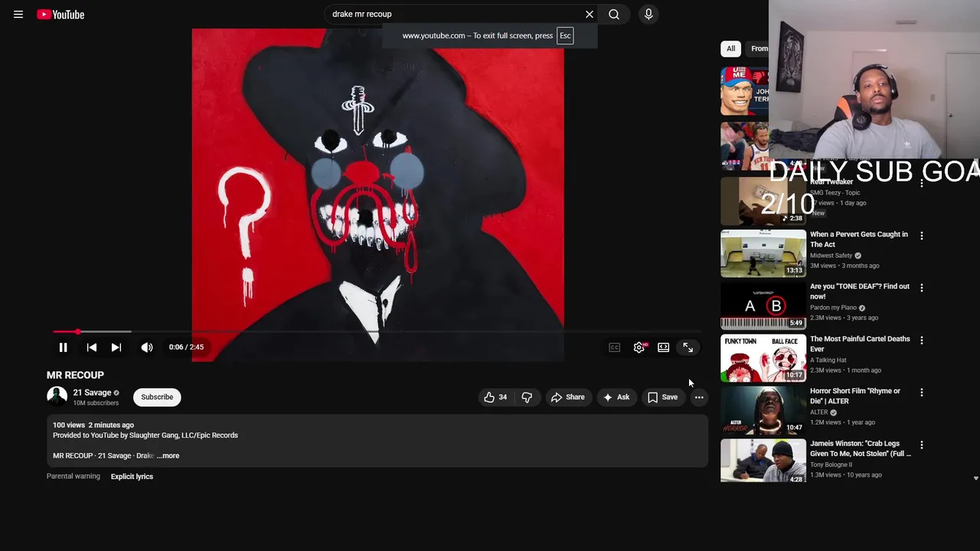This screenshot has height=551, width=980.
Task: Skip to previous video
Action: (92, 347)
